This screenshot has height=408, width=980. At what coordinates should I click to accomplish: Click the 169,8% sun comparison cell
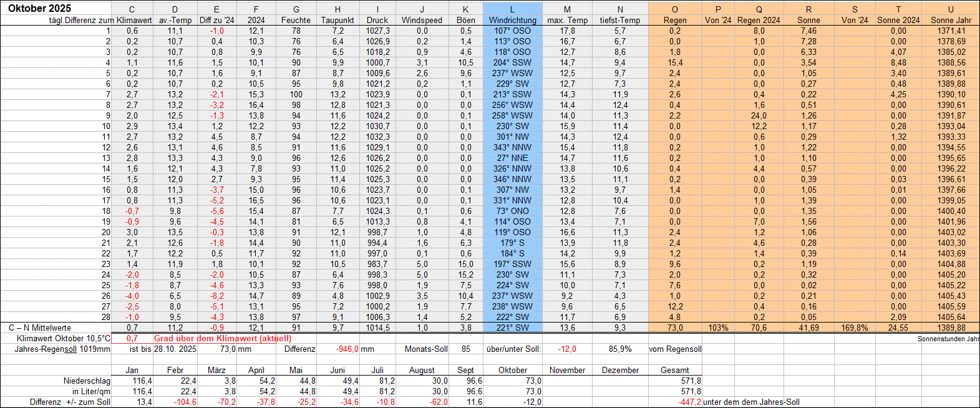point(854,328)
